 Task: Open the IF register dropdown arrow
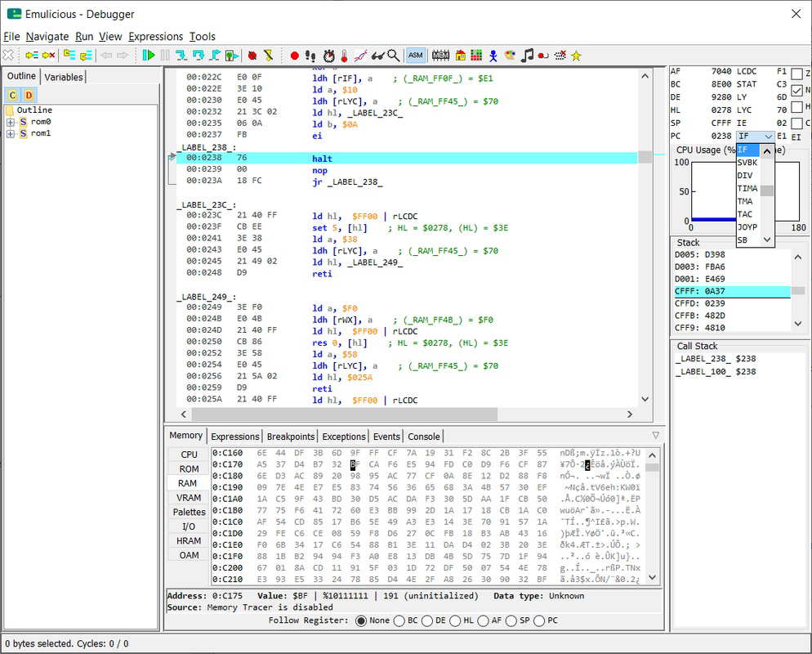coord(769,137)
